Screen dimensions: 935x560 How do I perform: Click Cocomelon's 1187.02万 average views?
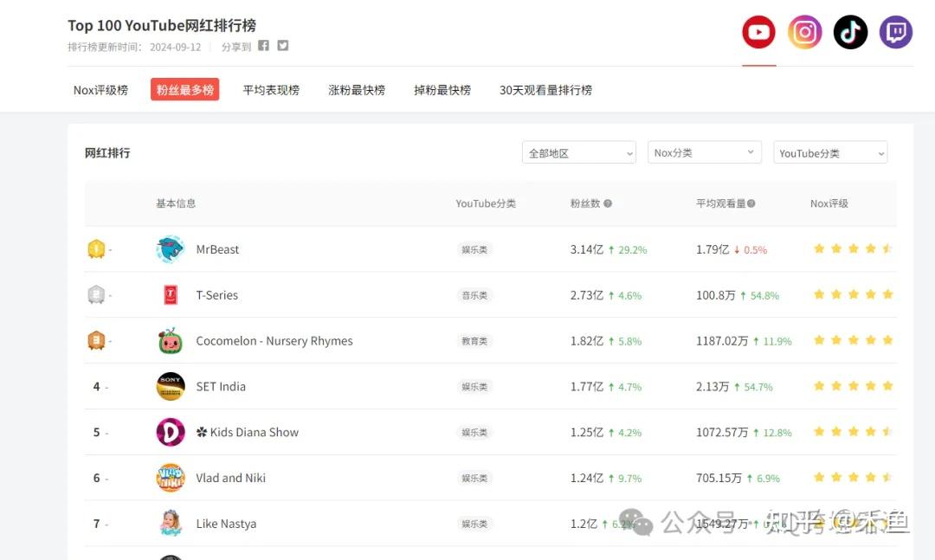click(x=722, y=341)
